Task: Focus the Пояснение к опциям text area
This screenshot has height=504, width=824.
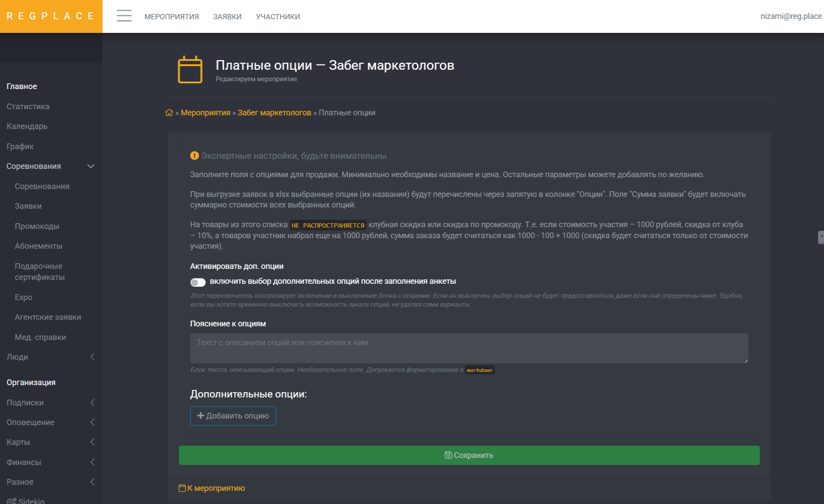Action: click(x=469, y=348)
